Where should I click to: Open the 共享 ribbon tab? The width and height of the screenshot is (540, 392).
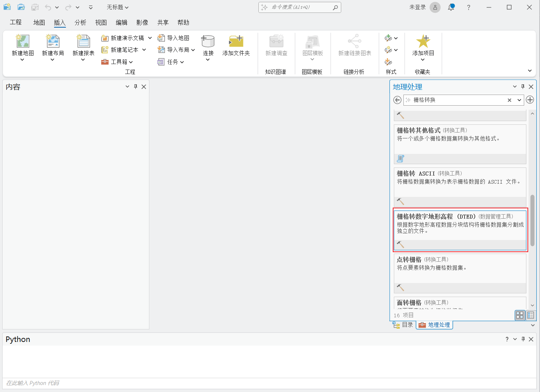click(163, 22)
